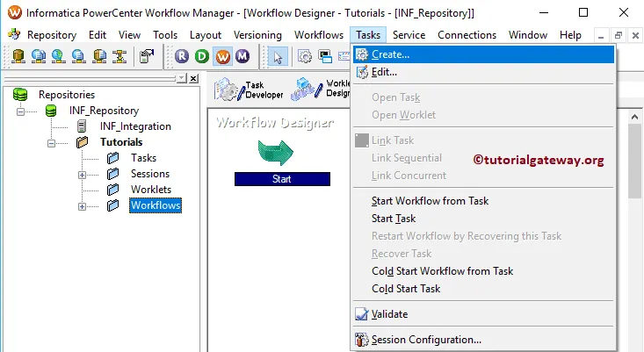The height and width of the screenshot is (352, 644).
Task: Expand the Workflows tree node
Action: (82, 206)
